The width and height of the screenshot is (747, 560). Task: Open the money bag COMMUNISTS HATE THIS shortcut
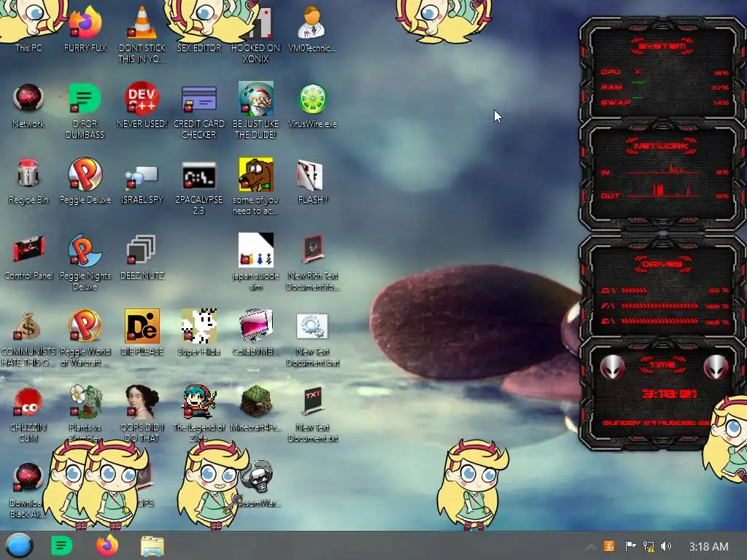[x=28, y=326]
